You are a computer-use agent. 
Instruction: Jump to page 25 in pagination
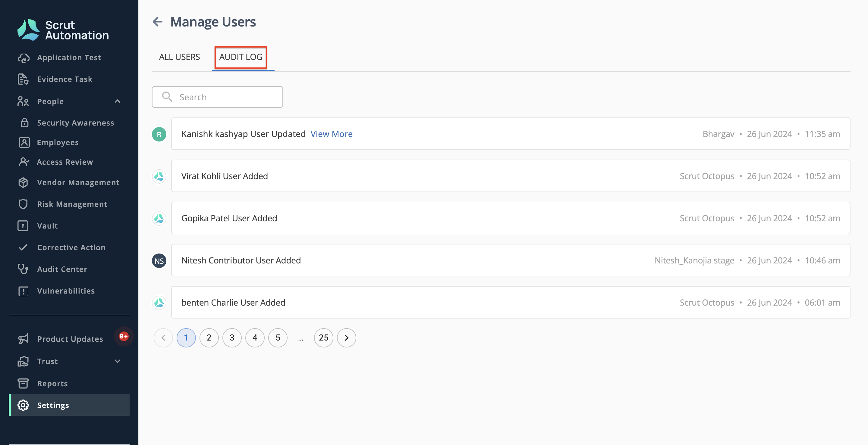point(323,338)
